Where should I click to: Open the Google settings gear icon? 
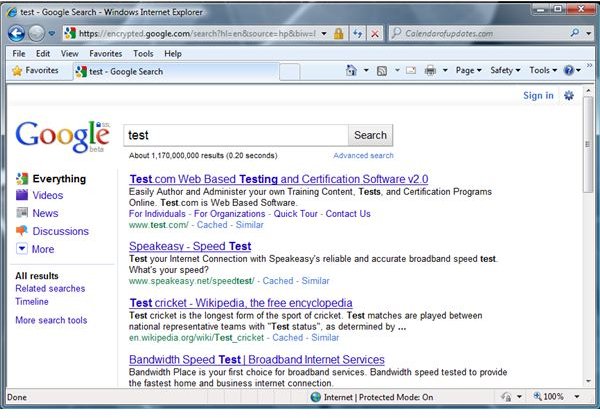pos(569,95)
